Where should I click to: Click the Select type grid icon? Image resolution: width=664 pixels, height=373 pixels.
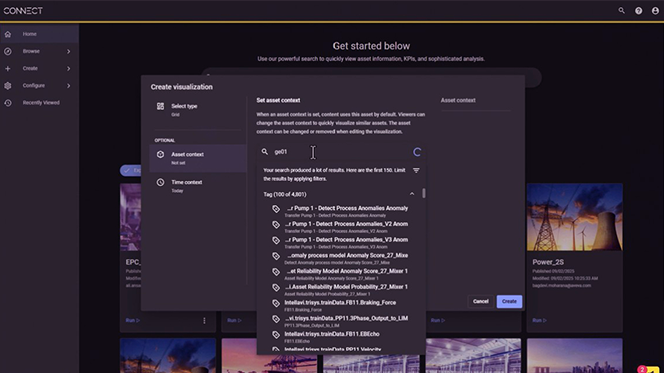(160, 106)
